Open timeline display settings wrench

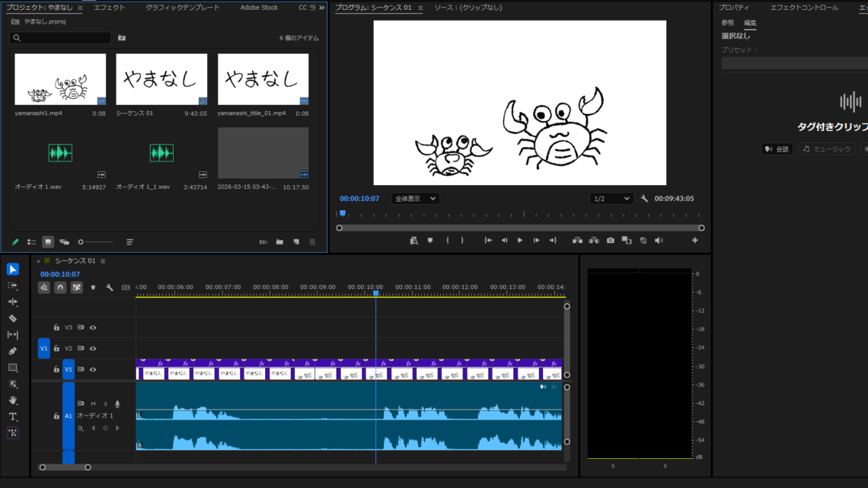coord(110,288)
